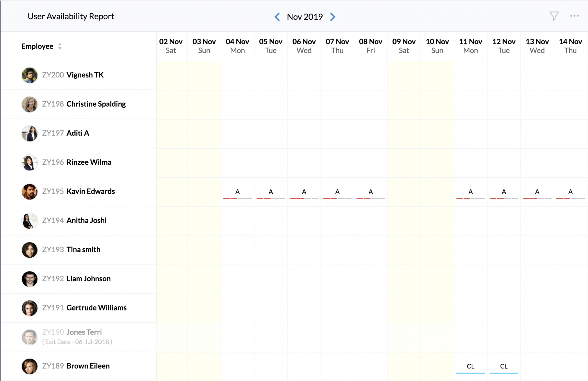Open Jones Terri's exited employee entry
Image resolution: width=588 pixels, height=381 pixels.
click(x=84, y=332)
